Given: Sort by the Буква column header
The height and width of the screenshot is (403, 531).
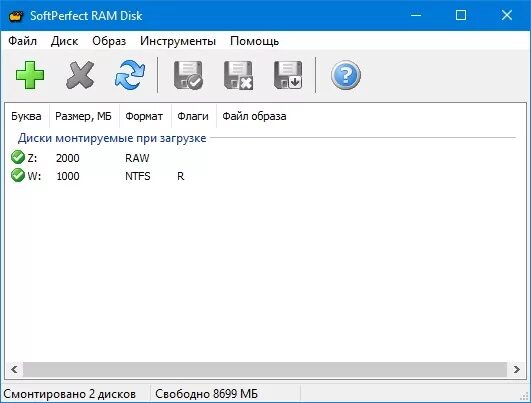Looking at the screenshot, I should pos(26,116).
